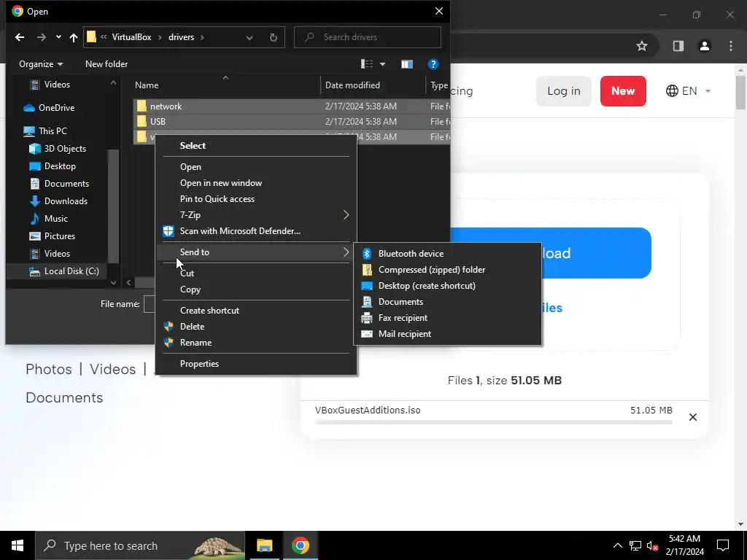Bookmark this page with star icon
Screen dimensions: 747x560
coord(642,46)
